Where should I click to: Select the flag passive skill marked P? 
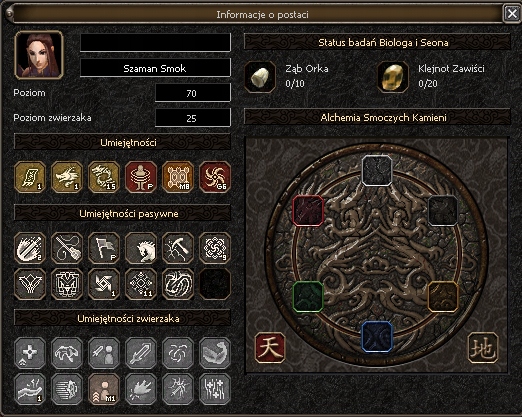[x=104, y=248]
